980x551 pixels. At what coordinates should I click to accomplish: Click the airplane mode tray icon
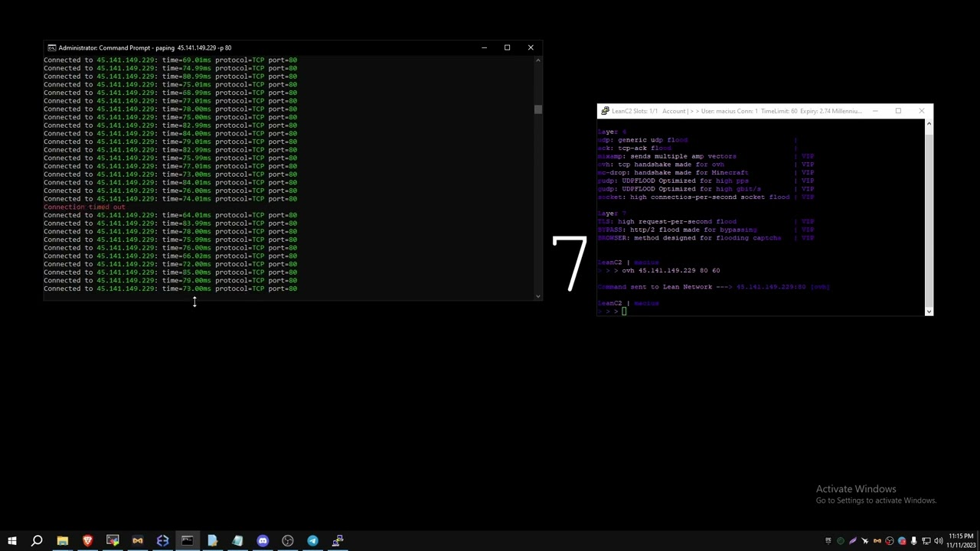tap(865, 541)
